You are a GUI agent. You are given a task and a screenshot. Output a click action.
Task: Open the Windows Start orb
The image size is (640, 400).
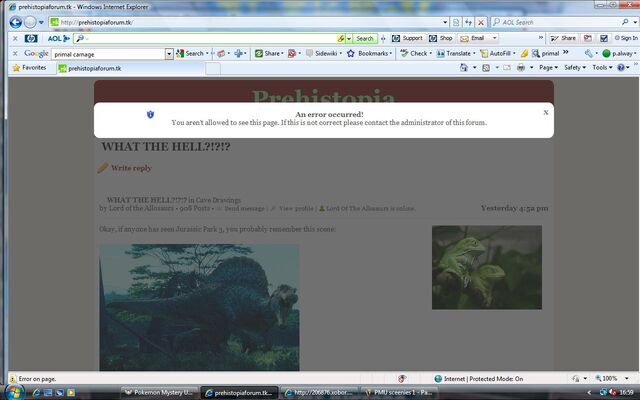[x=13, y=392]
